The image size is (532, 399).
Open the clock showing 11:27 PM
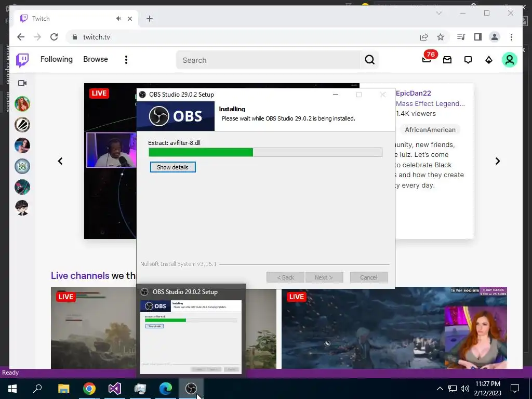487,389
